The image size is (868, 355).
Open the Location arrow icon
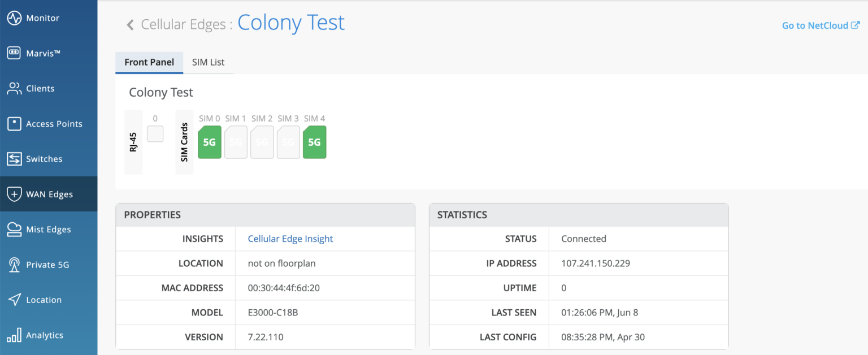[14, 300]
